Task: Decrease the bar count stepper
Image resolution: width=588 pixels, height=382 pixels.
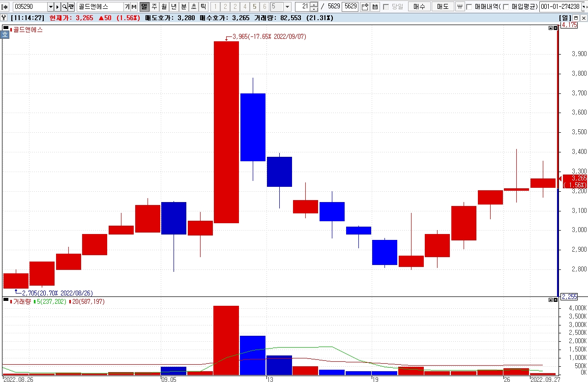Action: (314, 9)
